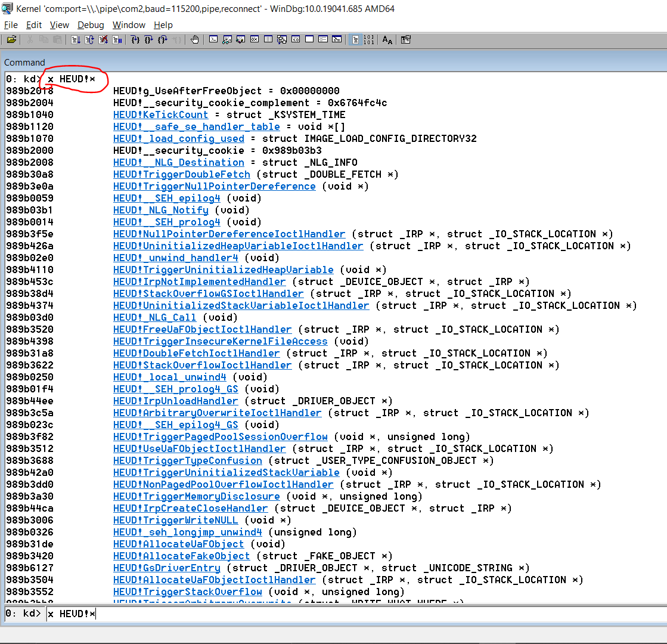This screenshot has height=644, width=667.
Task: Click address 989b2000 in the output
Action: point(30,151)
